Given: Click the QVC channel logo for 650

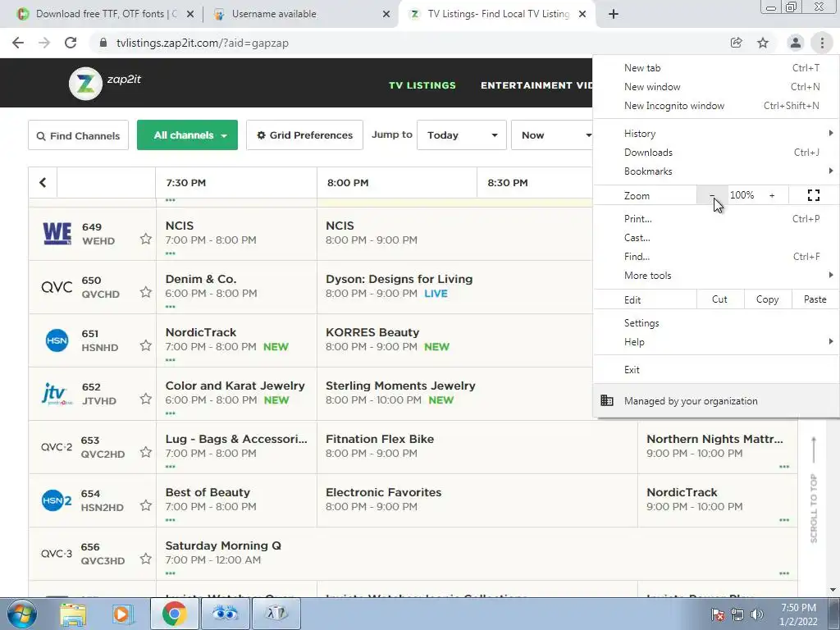Looking at the screenshot, I should point(57,287).
